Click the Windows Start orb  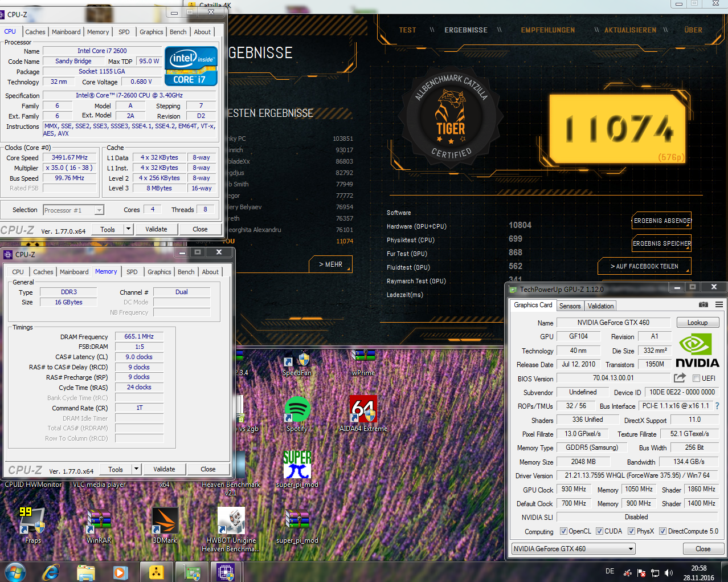pyautogui.click(x=15, y=572)
